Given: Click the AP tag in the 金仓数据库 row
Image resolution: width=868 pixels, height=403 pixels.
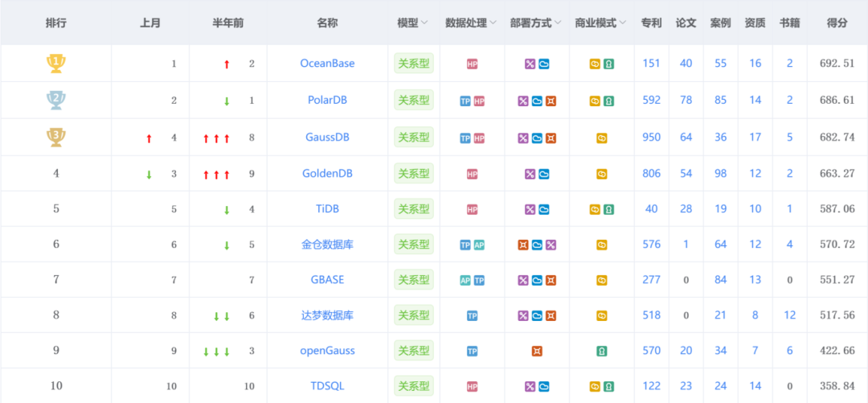Looking at the screenshot, I should 479,245.
